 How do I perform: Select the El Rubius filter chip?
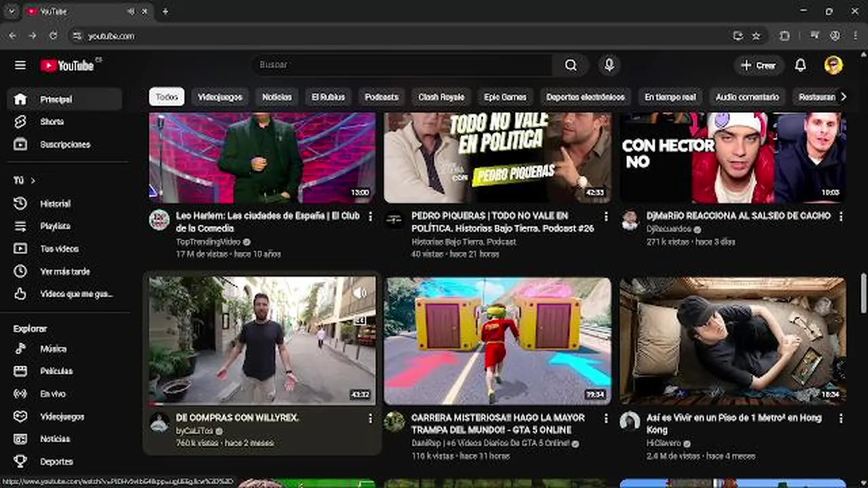point(328,97)
